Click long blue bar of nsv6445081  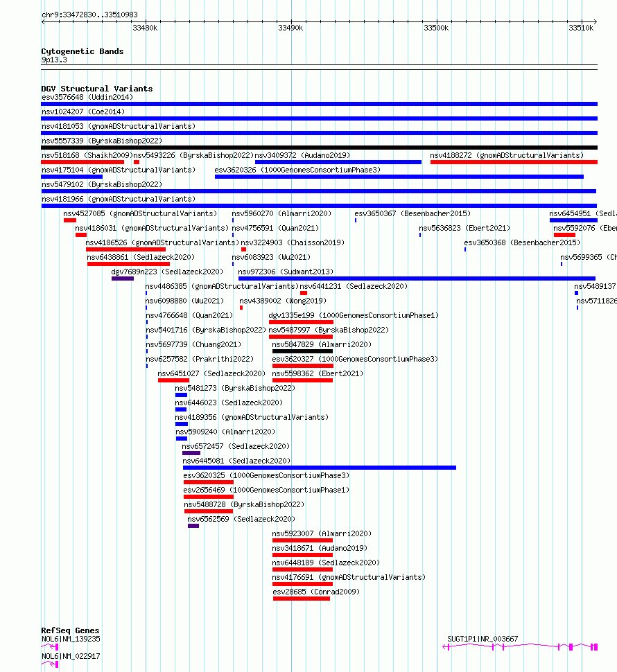(x=320, y=468)
